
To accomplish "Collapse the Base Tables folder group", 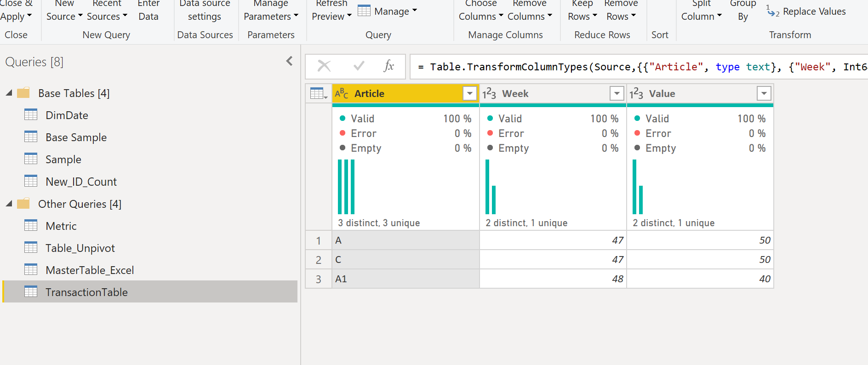I will pyautogui.click(x=9, y=93).
